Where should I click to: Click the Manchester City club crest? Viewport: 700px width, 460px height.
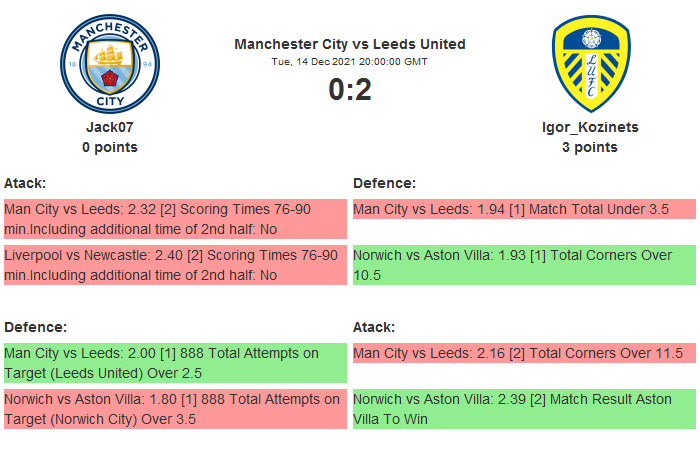pyautogui.click(x=109, y=64)
